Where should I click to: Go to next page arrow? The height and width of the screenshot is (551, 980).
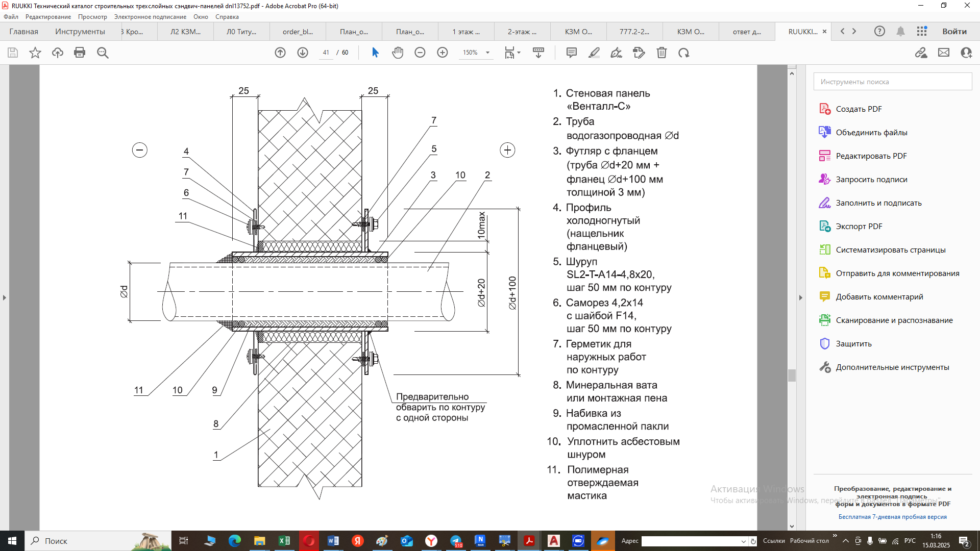coord(303,53)
